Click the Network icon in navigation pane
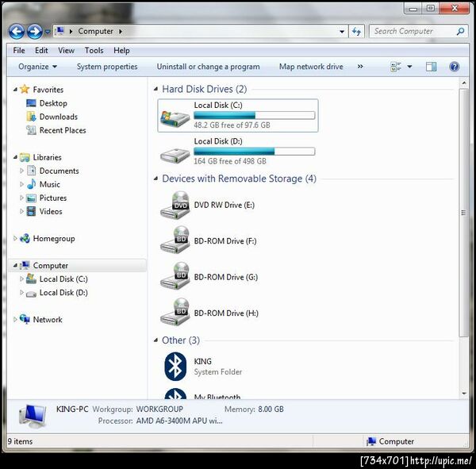This screenshot has height=469, width=476. (x=25, y=319)
